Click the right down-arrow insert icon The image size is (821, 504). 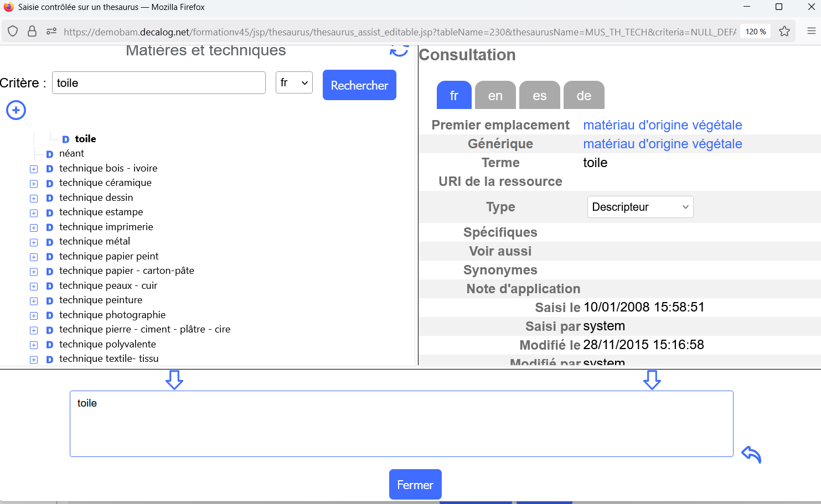click(x=652, y=380)
